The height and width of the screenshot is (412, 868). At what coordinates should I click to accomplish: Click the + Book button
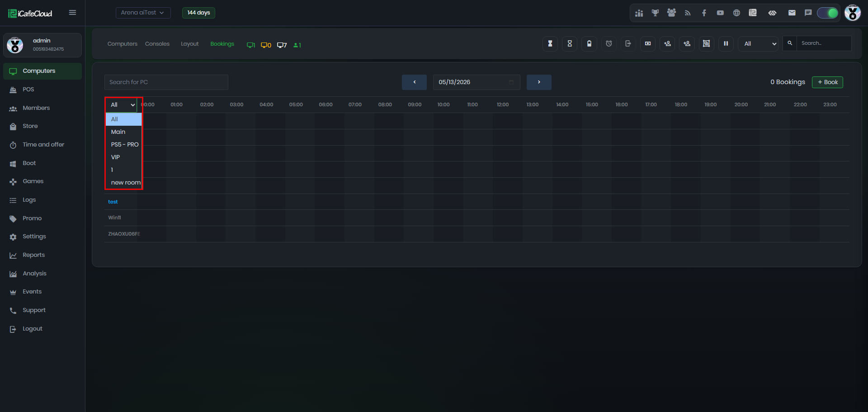click(827, 82)
